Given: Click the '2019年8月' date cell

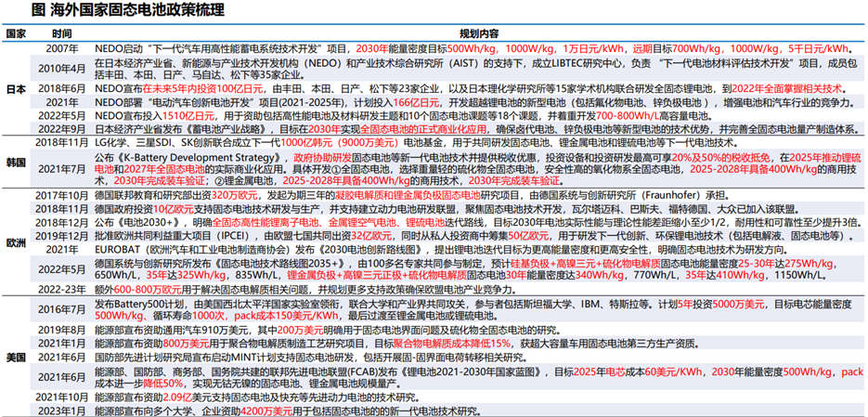Looking at the screenshot, I should [x=62, y=331].
